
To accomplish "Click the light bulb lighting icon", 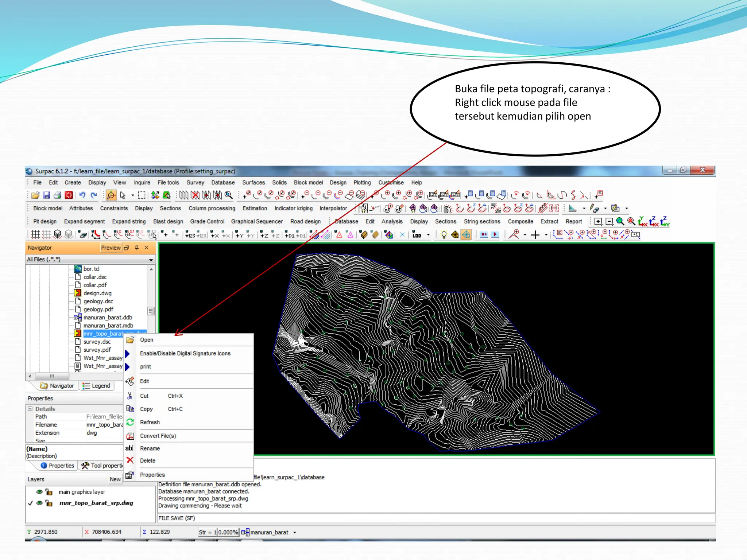I will (444, 235).
